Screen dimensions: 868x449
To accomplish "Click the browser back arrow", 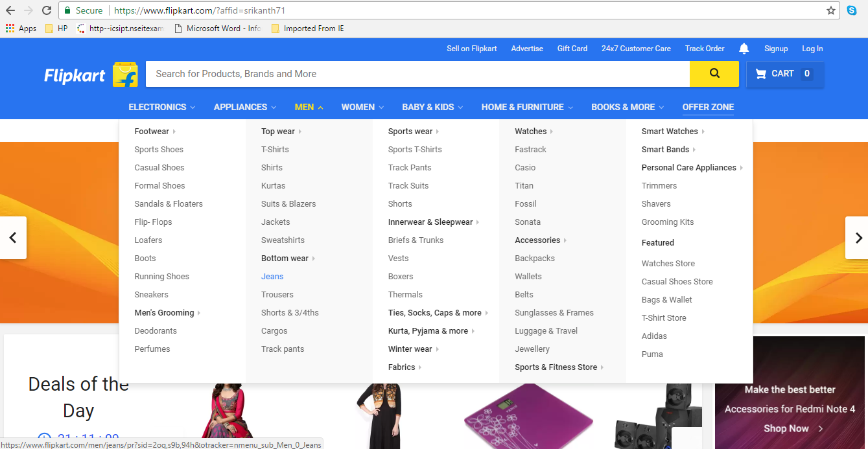I will tap(10, 10).
